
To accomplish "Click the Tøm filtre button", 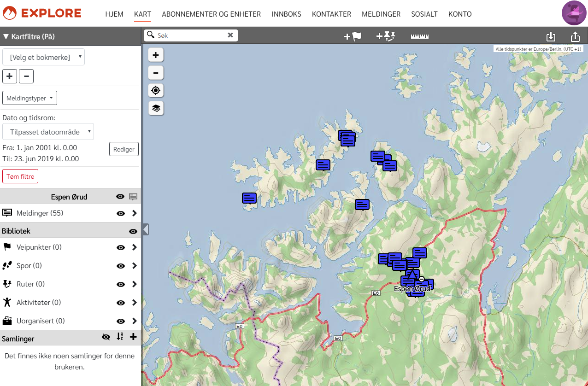I will (20, 176).
